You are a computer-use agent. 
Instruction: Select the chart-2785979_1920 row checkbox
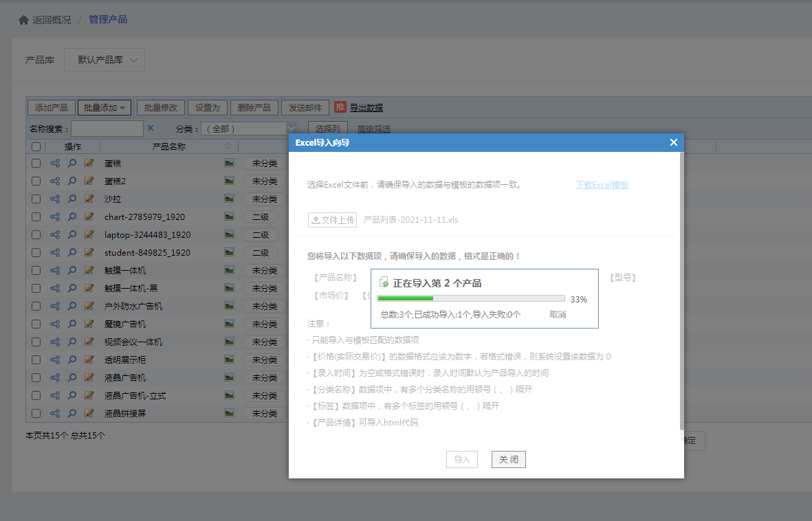click(36, 217)
